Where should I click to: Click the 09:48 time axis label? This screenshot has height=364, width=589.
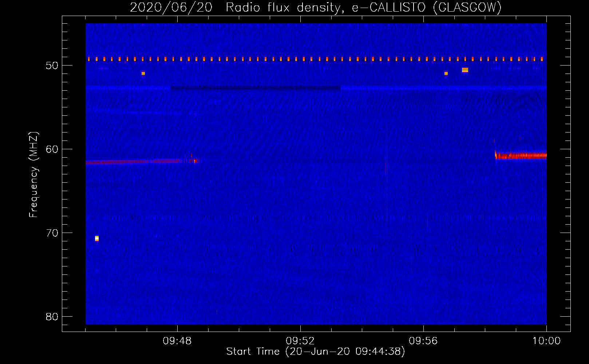coord(177,341)
